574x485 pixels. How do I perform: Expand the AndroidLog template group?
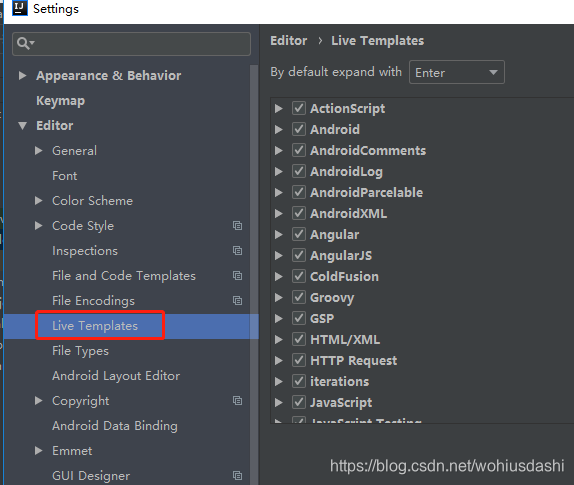[x=279, y=171]
